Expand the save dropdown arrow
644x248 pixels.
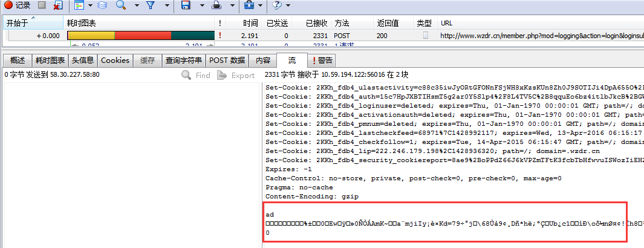pos(201,5)
